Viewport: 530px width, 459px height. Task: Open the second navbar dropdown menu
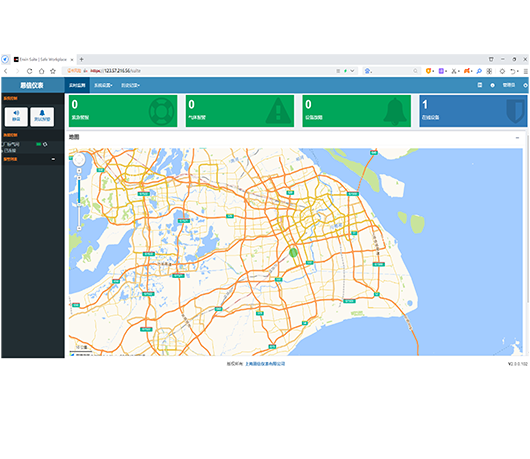(x=103, y=86)
